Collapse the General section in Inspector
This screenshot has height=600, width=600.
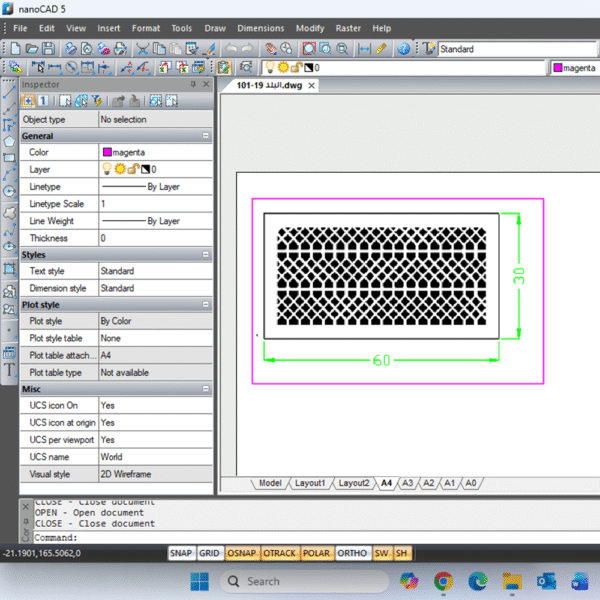(x=206, y=136)
